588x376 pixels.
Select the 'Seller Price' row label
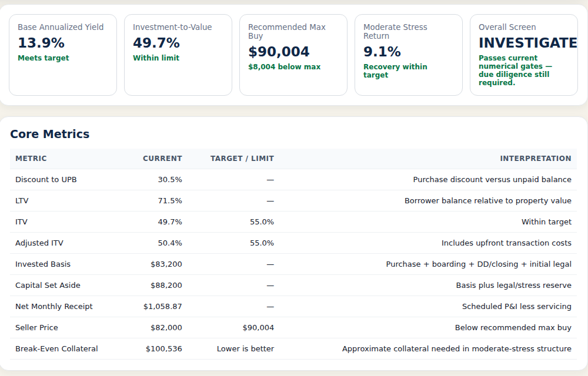tap(36, 328)
